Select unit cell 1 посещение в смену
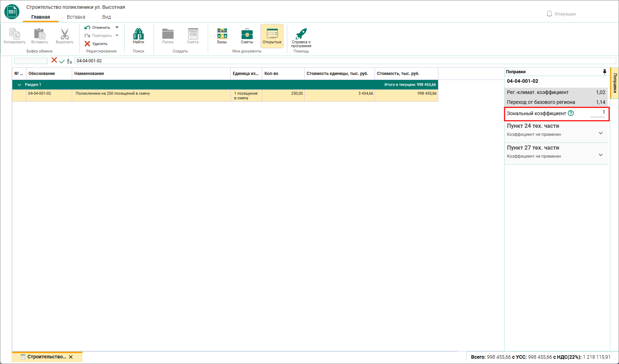This screenshot has height=364, width=619. [x=246, y=96]
